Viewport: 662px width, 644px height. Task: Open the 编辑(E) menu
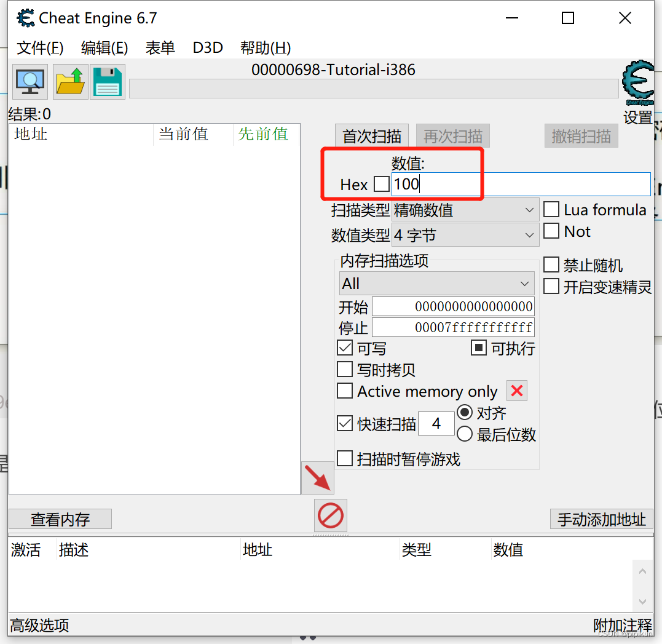pos(104,48)
